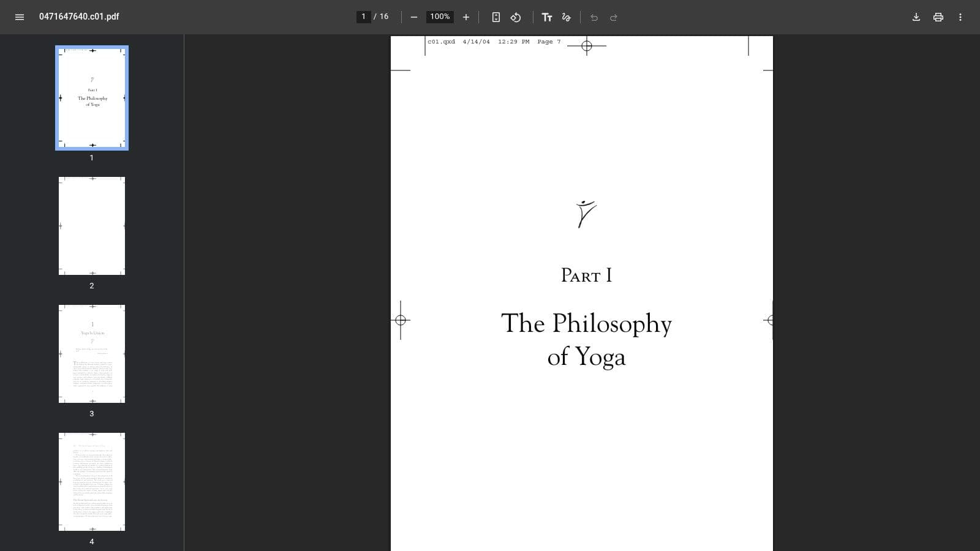This screenshot has height=551, width=980.
Task: Click the fit to page icon
Action: pyautogui.click(x=496, y=17)
